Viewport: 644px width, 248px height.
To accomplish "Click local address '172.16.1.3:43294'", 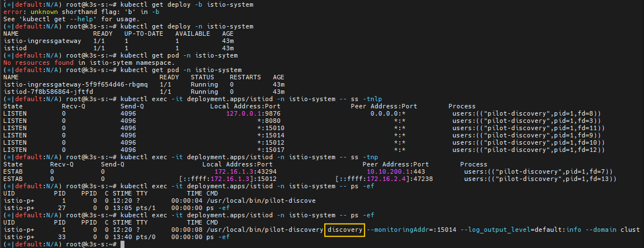I will pyautogui.click(x=246, y=172).
